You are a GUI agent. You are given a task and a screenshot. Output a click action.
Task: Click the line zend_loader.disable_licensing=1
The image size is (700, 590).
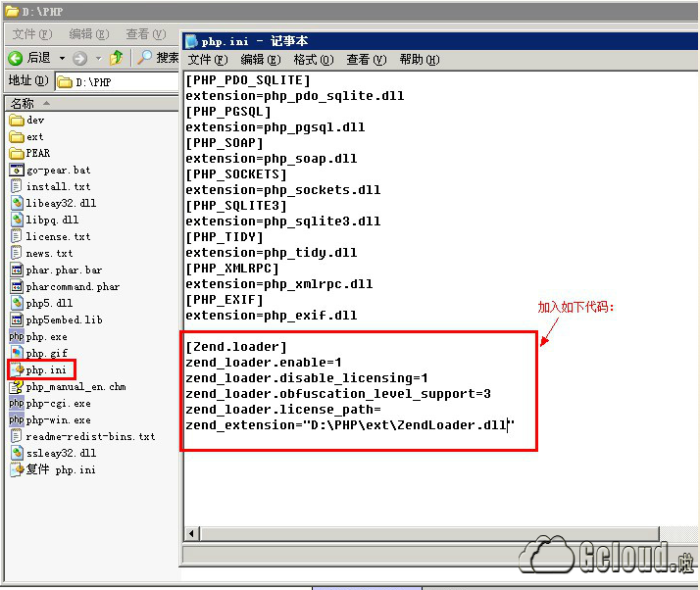click(307, 378)
